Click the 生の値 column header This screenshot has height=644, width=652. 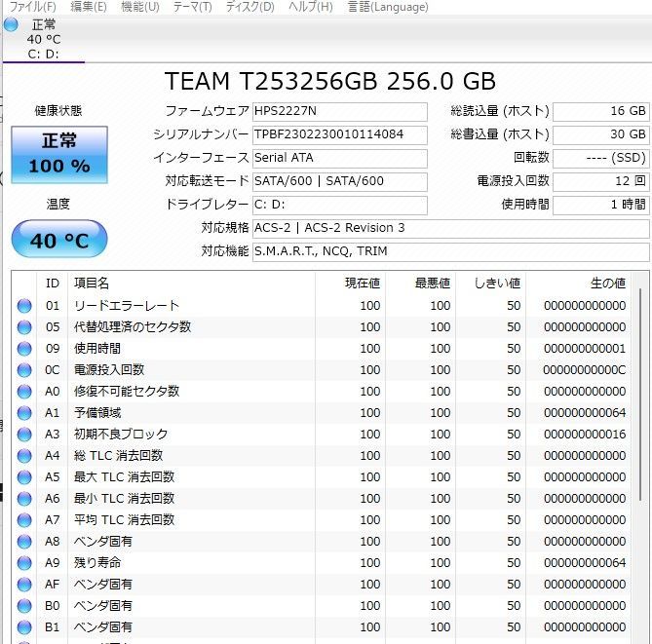point(578,284)
